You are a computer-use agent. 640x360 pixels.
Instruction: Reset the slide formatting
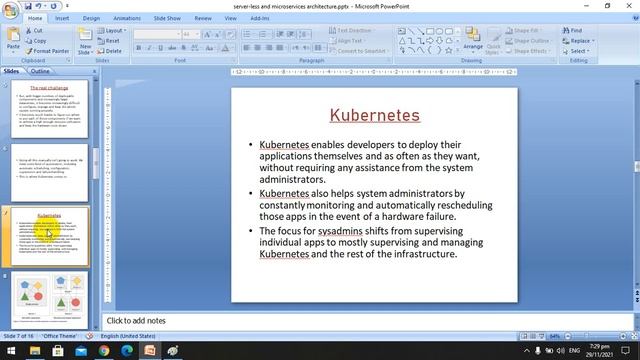[x=109, y=41]
